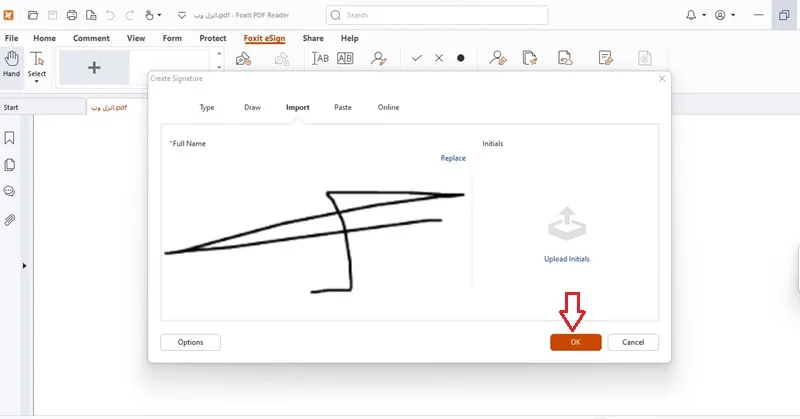Click the Print icon in quick toolbar

point(72,15)
